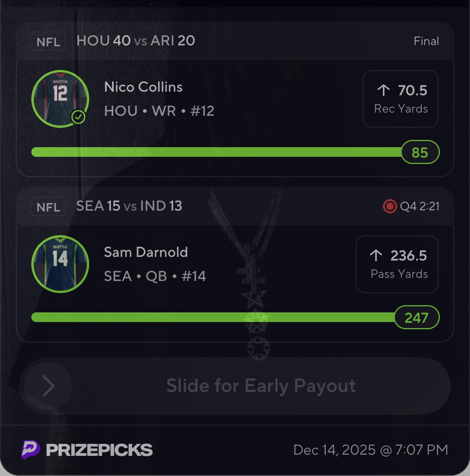Image resolution: width=470 pixels, height=476 pixels.
Task: Click the NFL badge beside SEA vs IND
Action: (48, 207)
